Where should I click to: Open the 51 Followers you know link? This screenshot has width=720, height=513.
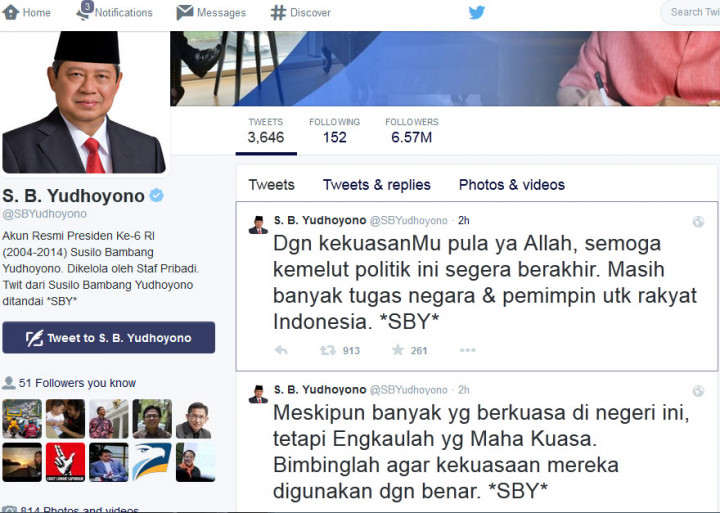(x=77, y=383)
